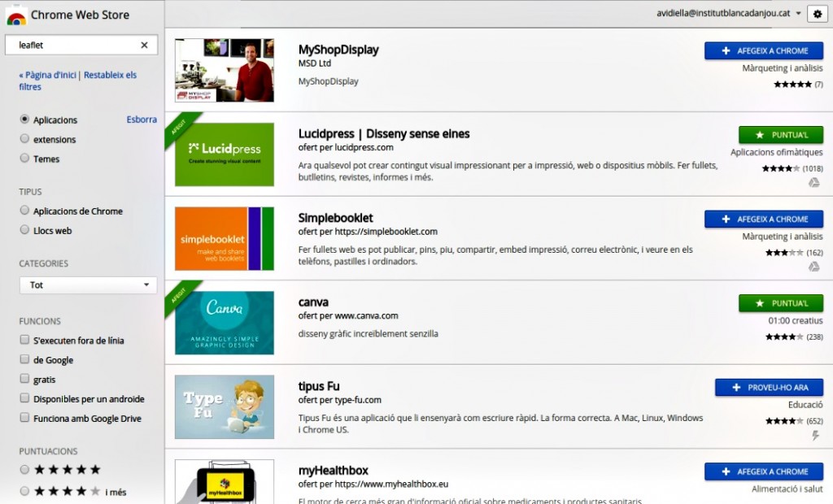Click PROVEU-HO ARA for tipus Fu

[x=770, y=388]
